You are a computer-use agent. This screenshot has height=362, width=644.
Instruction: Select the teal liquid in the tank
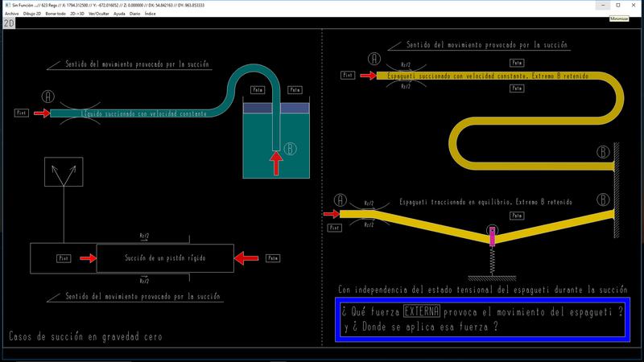coord(258,145)
